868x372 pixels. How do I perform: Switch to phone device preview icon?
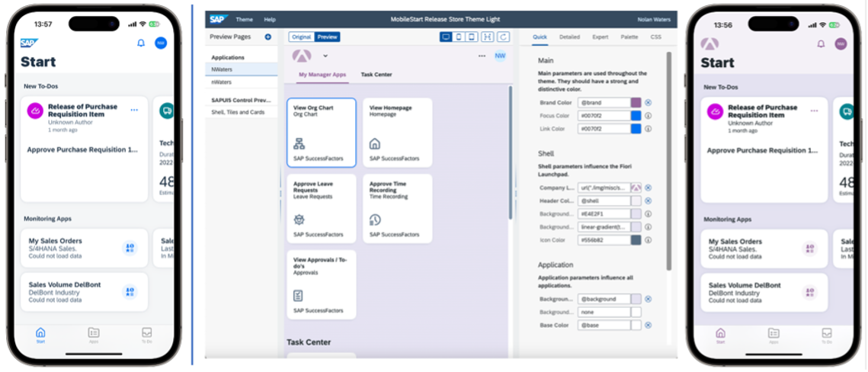click(459, 37)
